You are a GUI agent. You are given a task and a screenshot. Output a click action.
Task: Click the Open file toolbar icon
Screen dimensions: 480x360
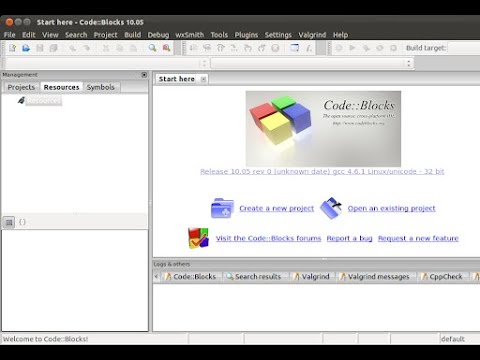click(26, 48)
